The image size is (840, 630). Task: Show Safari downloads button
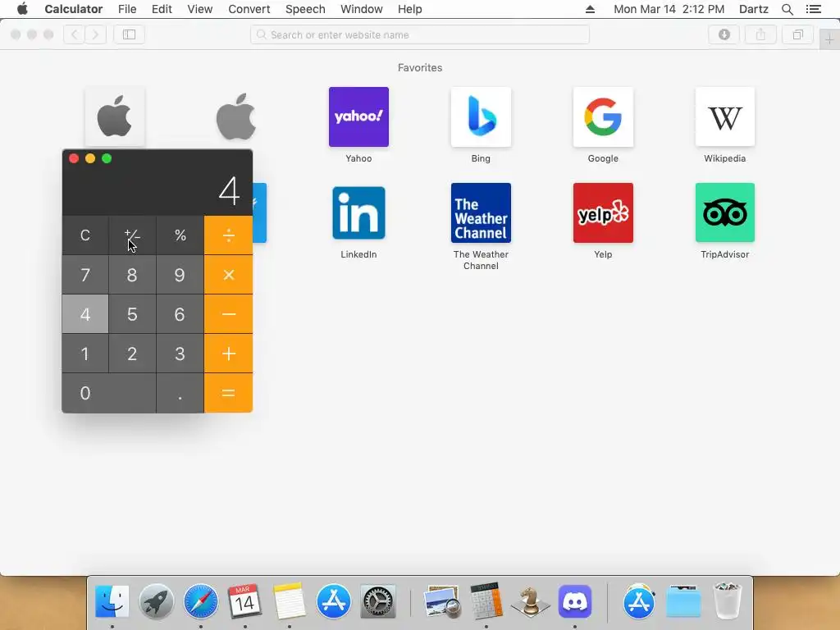pos(724,34)
